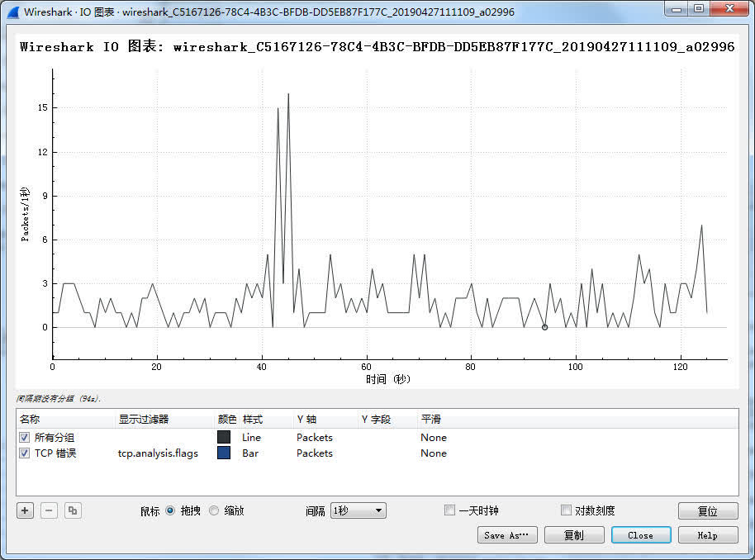Open the 间隔 interval dropdown
Viewport: 755px width, 560px height.
pos(358,510)
